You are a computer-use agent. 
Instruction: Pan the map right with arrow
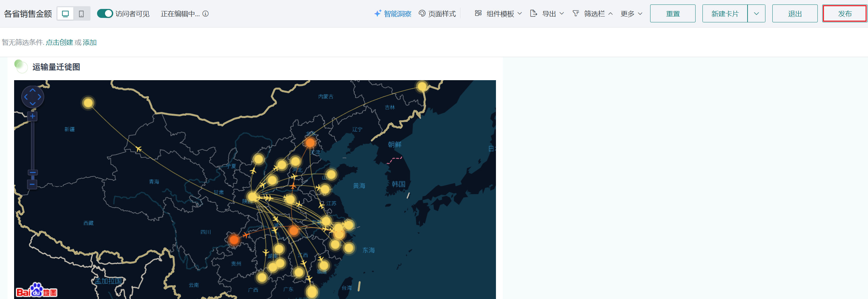[x=40, y=97]
